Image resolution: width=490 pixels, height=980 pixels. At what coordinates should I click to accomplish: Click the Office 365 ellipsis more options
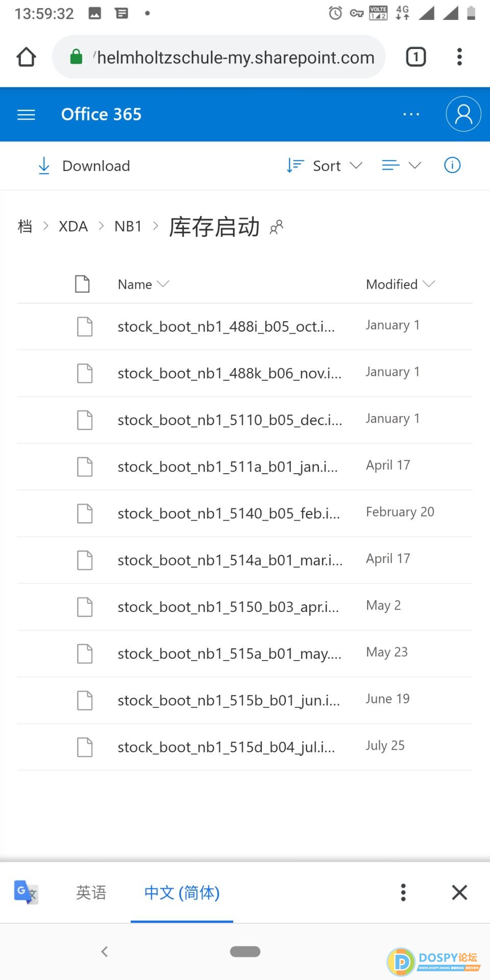[x=411, y=115]
